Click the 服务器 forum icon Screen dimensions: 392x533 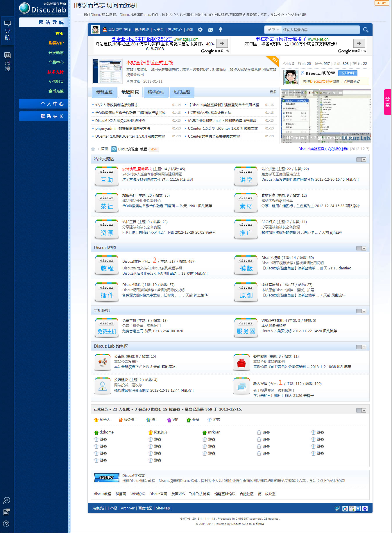click(246, 328)
